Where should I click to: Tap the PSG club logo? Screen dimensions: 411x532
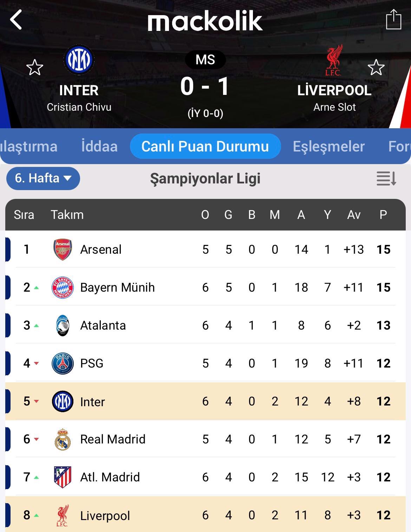click(63, 363)
